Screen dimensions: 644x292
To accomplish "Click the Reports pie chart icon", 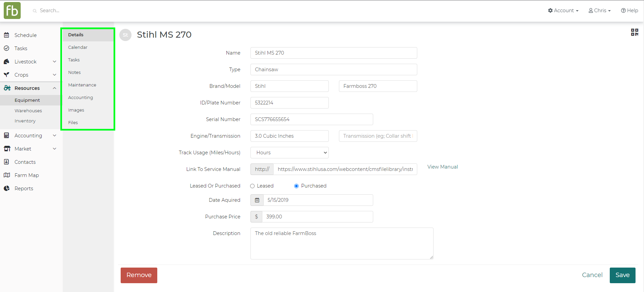I will coord(6,188).
